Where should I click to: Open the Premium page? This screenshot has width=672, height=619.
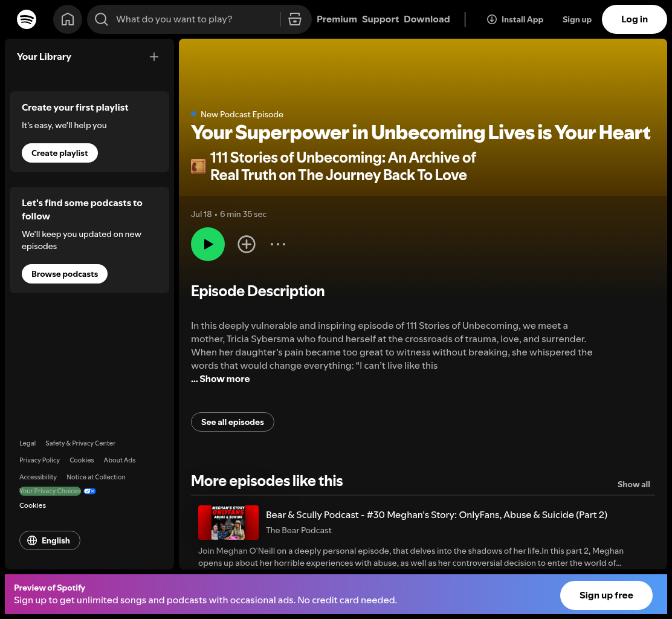pyautogui.click(x=337, y=19)
